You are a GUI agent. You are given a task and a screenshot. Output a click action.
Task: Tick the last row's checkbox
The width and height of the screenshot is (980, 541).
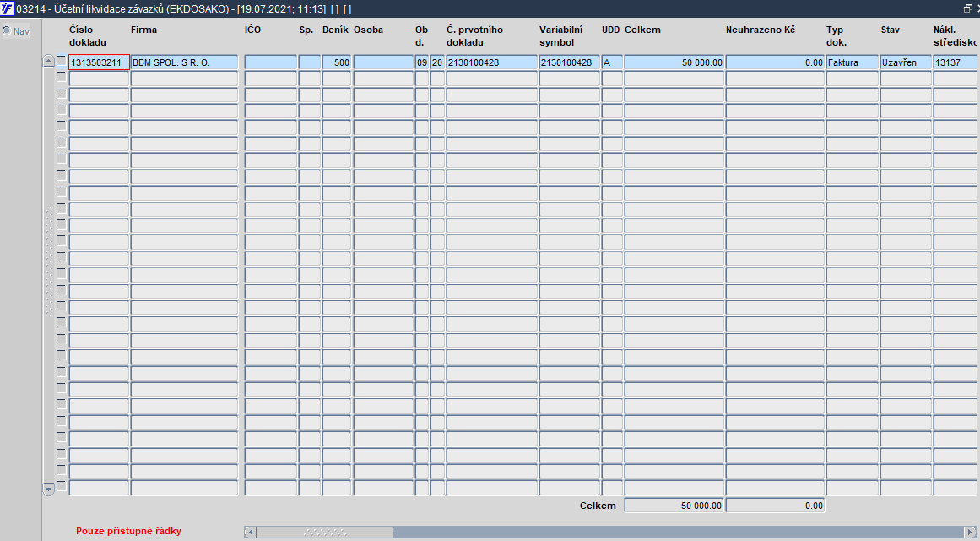61,486
